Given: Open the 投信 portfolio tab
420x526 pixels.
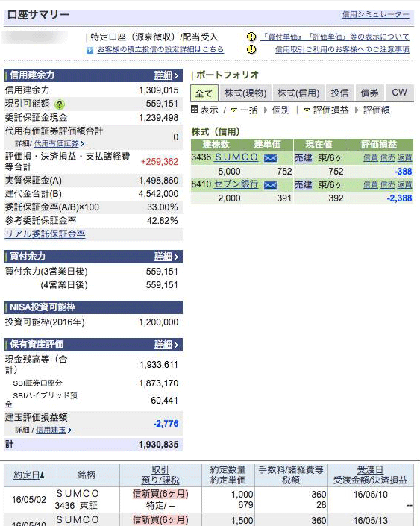Looking at the screenshot, I should click(339, 93).
